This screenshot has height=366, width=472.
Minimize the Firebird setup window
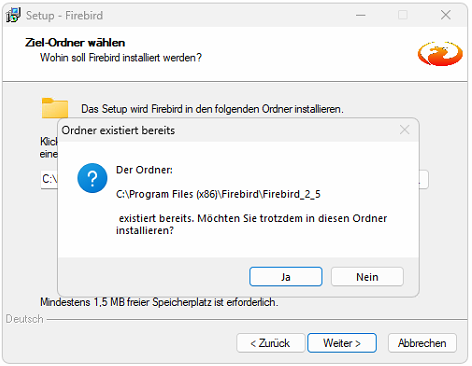[x=361, y=15]
